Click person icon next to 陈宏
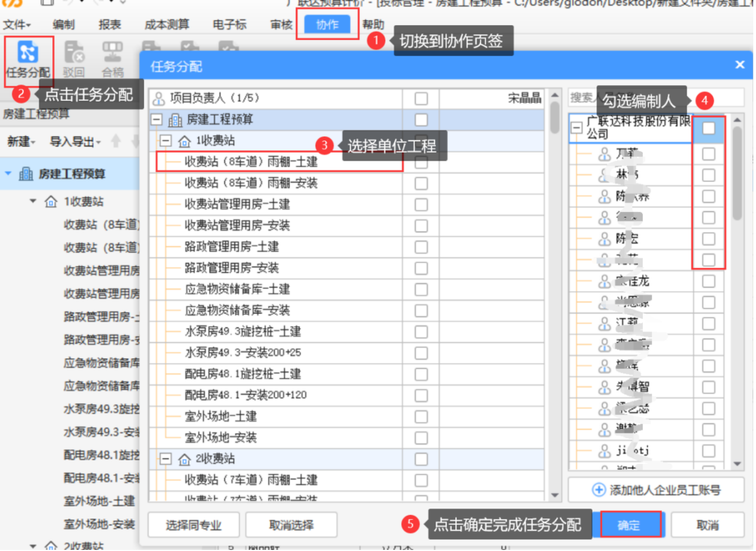The height and width of the screenshot is (551, 756). click(x=604, y=239)
